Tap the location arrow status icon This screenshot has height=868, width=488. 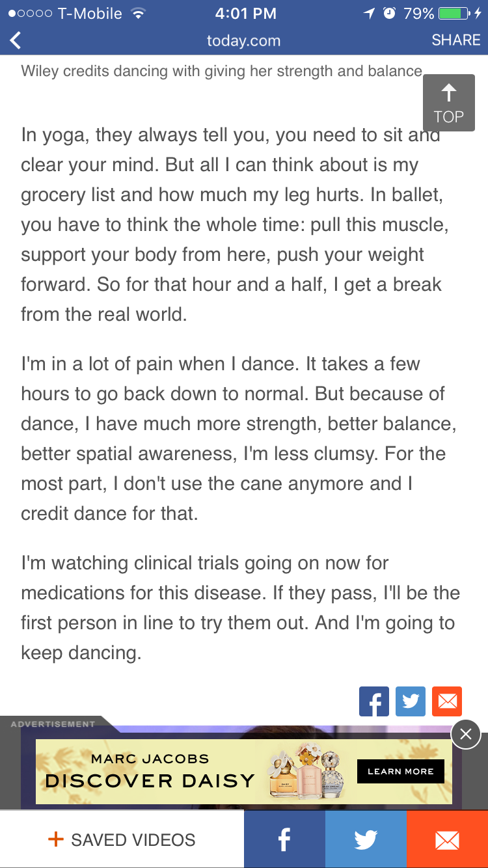pos(370,13)
